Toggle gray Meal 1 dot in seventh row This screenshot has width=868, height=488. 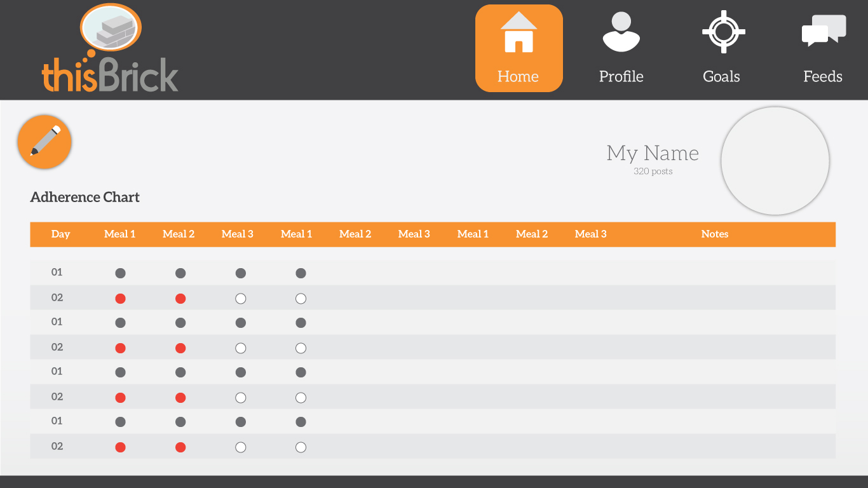tap(120, 422)
